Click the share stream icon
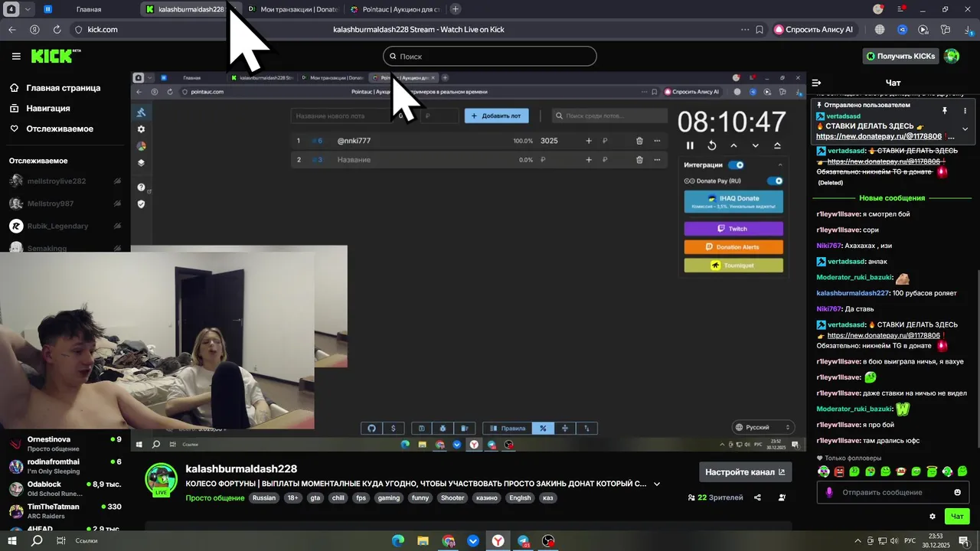 click(x=757, y=497)
